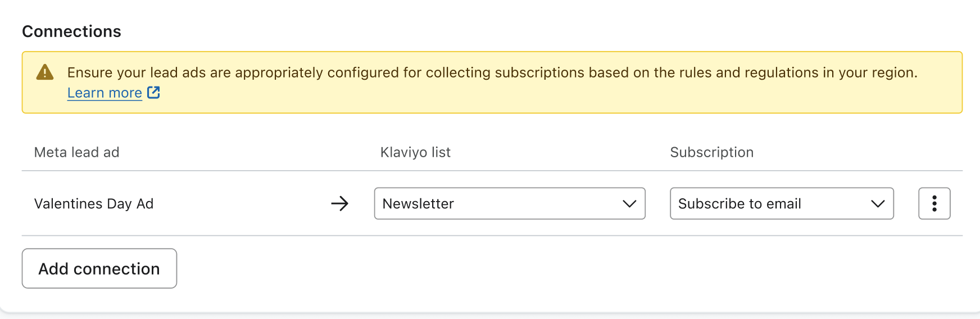
Task: Click the Subscription column header
Action: click(x=711, y=152)
